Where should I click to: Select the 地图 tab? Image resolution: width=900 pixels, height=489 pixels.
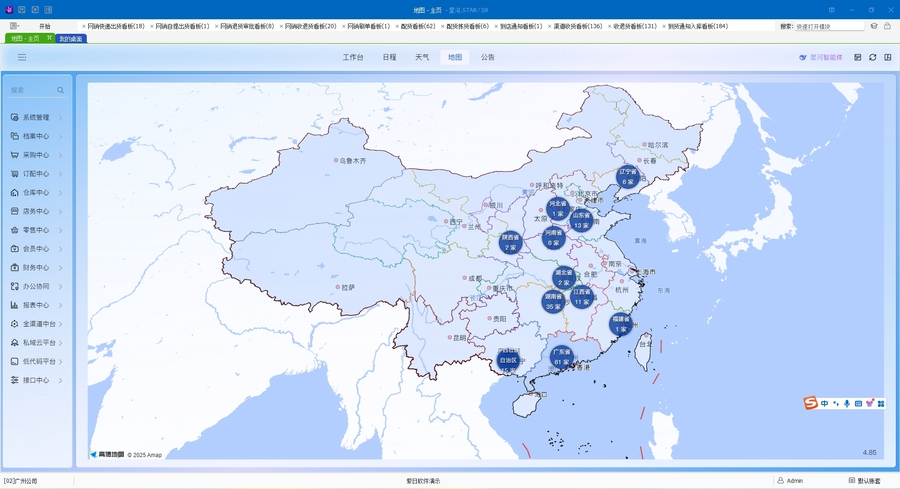[455, 57]
